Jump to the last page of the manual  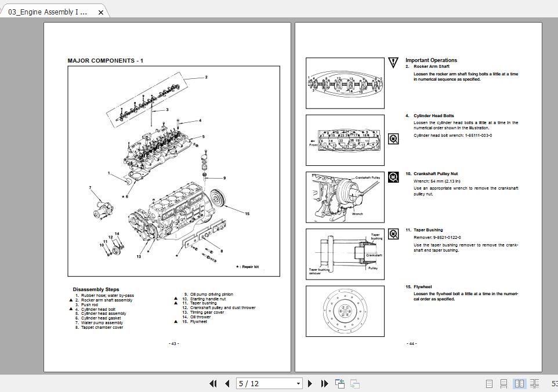[325, 383]
